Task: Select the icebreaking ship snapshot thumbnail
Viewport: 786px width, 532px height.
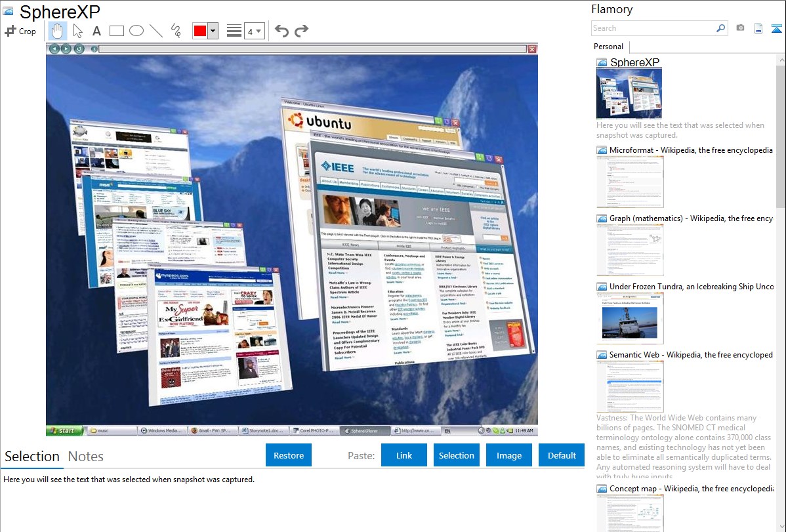Action: click(x=630, y=318)
